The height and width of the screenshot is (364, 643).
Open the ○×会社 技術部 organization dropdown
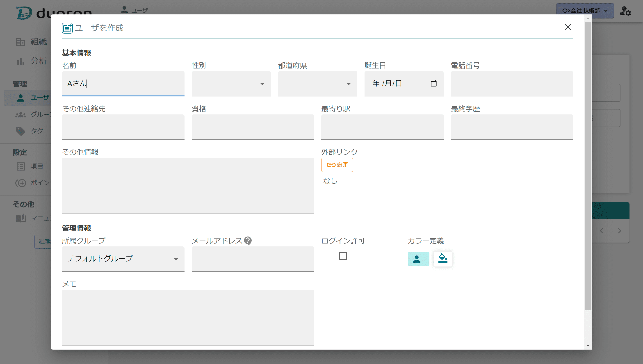click(x=585, y=11)
